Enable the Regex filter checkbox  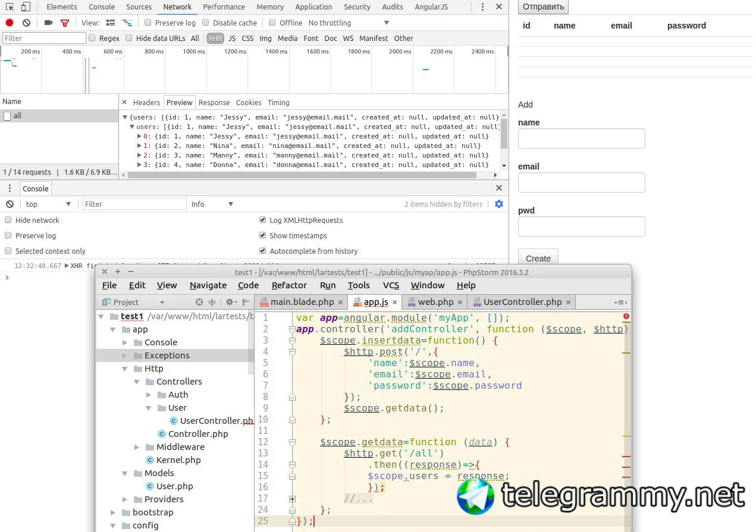click(x=92, y=38)
